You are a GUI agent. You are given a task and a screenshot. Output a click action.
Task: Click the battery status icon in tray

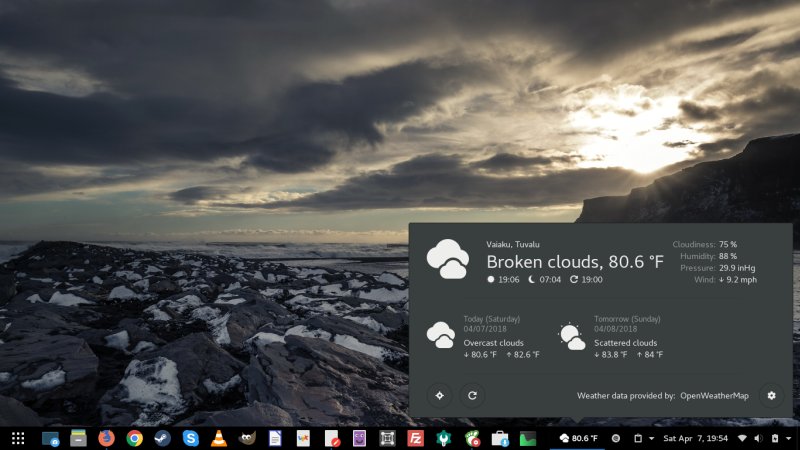pos(775,438)
